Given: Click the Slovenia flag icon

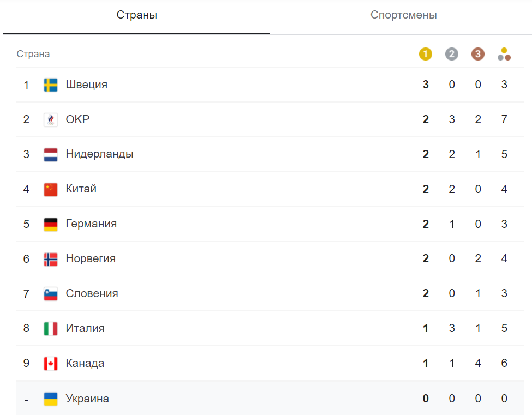Looking at the screenshot, I should pos(51,294).
